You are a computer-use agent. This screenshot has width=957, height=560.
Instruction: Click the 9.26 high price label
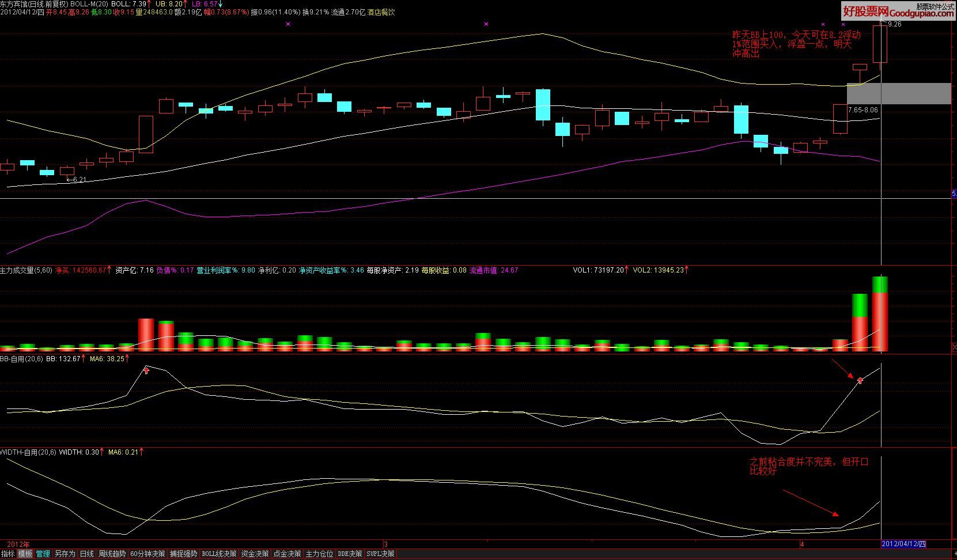[x=894, y=24]
